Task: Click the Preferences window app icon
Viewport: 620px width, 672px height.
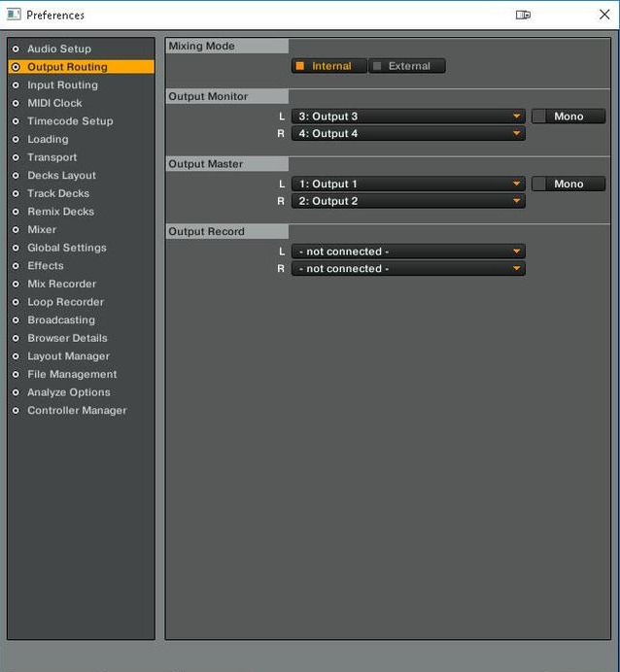Action: (14, 15)
